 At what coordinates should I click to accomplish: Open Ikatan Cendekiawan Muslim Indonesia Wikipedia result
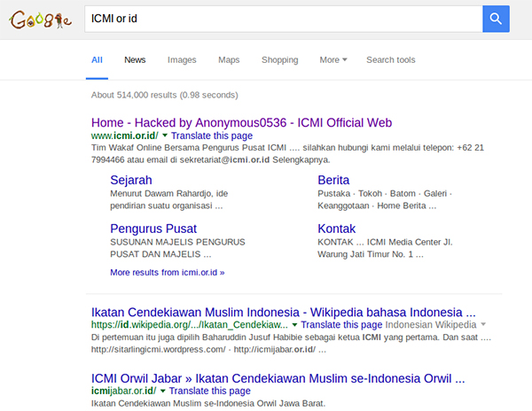[284, 312]
